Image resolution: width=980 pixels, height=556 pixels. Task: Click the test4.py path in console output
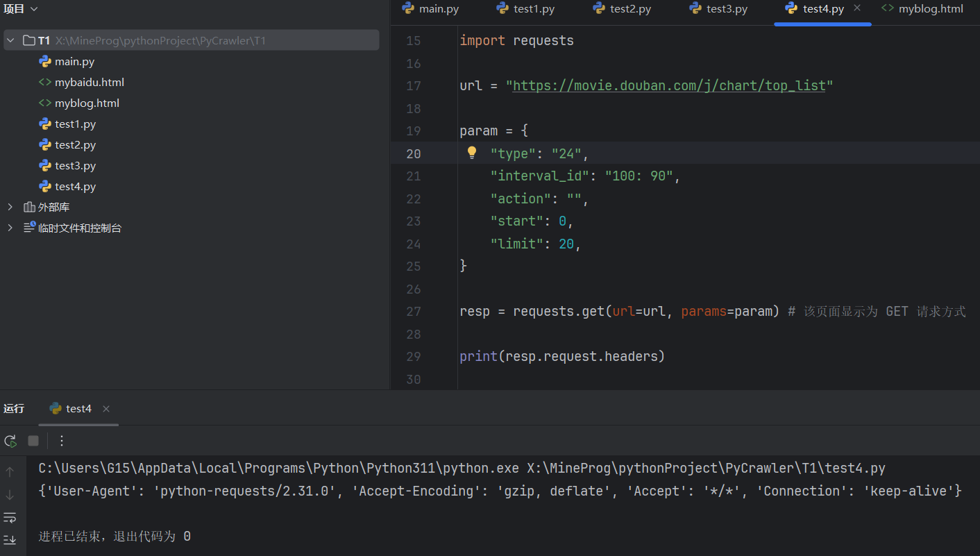coord(706,469)
